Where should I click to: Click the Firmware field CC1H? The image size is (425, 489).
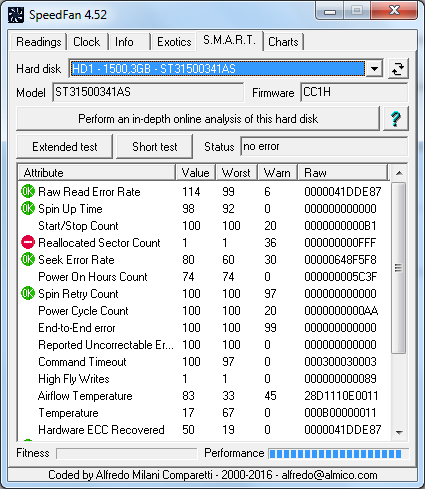(354, 92)
